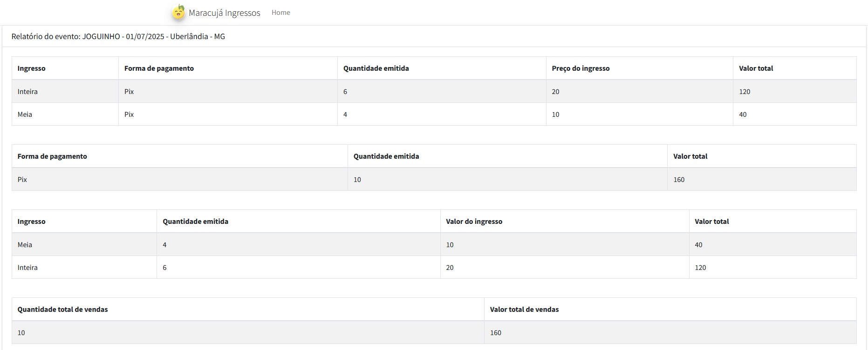Click the 160 value under Valor total de vendas

[x=496, y=333]
